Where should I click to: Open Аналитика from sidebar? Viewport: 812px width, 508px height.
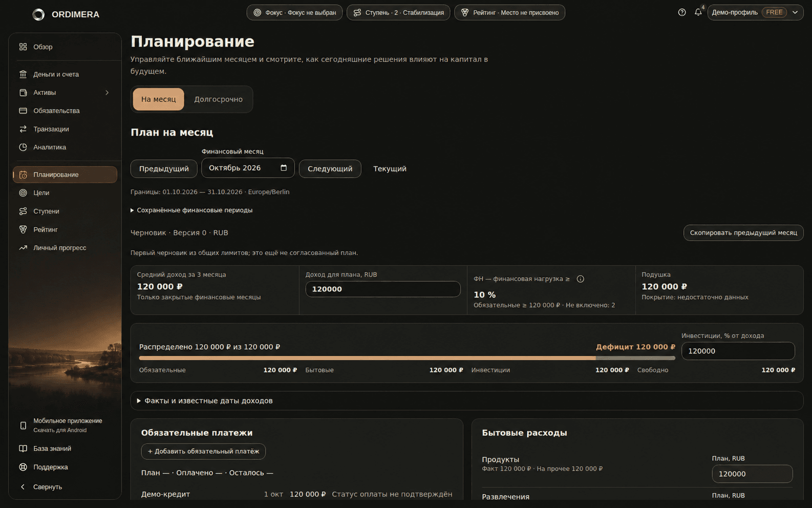pyautogui.click(x=50, y=147)
